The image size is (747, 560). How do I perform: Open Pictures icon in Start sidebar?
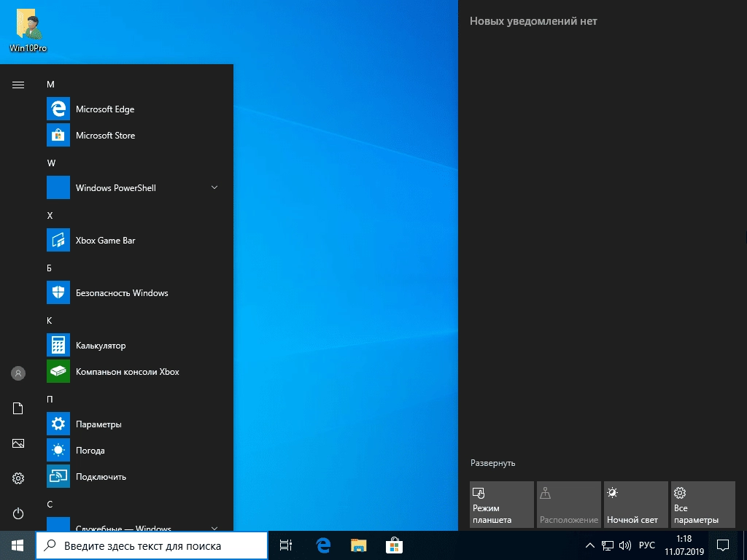tap(18, 443)
